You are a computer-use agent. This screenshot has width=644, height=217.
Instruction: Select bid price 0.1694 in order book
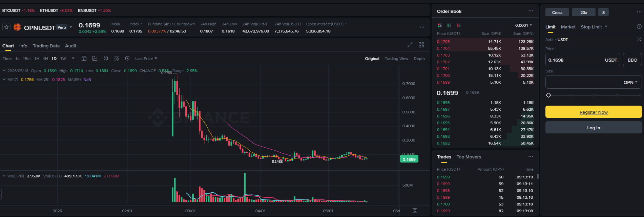pyautogui.click(x=443, y=130)
